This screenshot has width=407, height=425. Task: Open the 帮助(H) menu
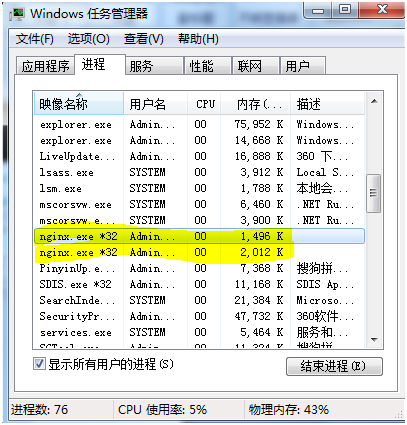tap(198, 39)
